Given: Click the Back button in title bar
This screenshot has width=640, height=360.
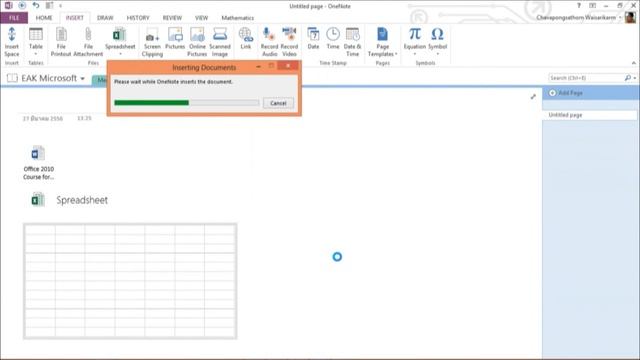Looking at the screenshot, I should [22, 5].
